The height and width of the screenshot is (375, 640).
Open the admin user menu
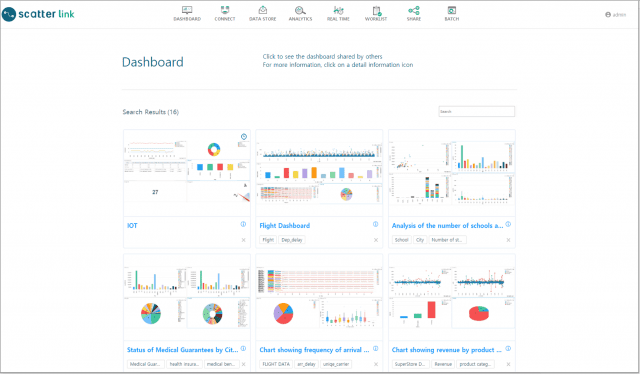point(616,15)
